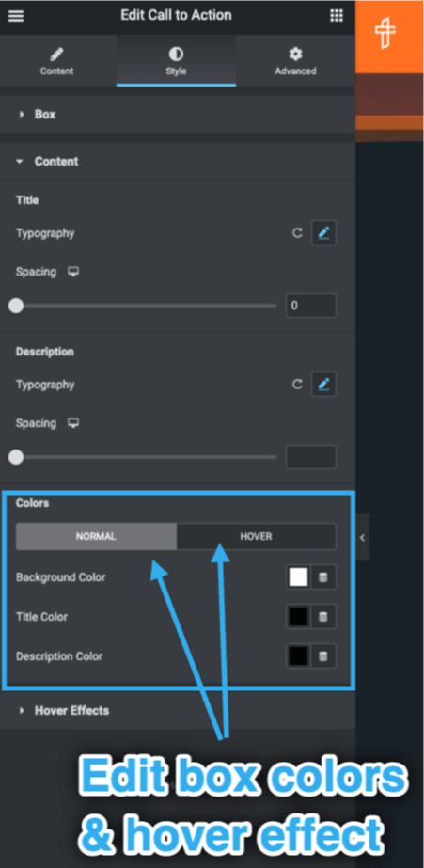Open the Advanced tab

pos(295,61)
